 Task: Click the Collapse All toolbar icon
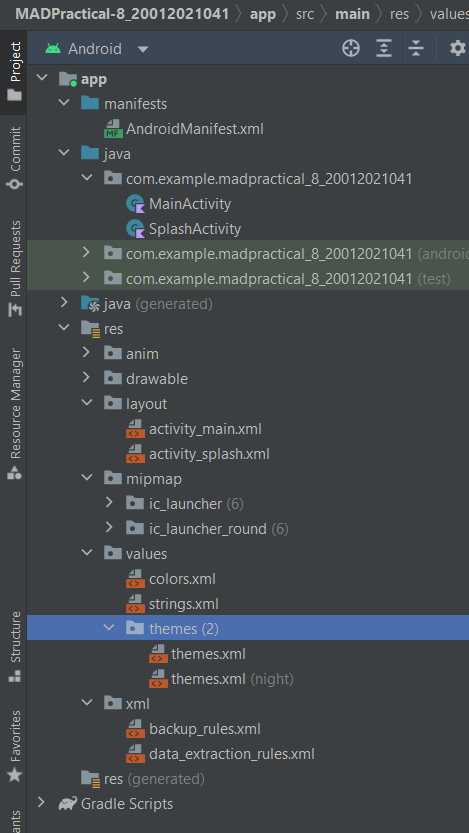416,48
